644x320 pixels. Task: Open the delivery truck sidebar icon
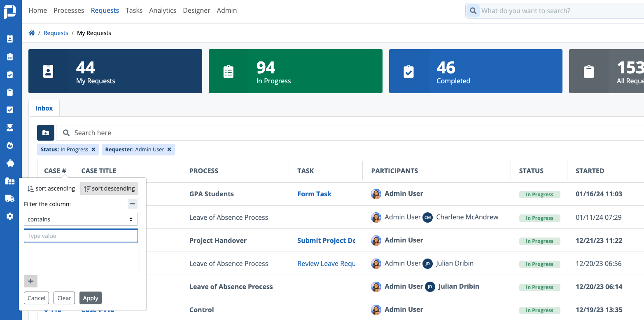10,198
